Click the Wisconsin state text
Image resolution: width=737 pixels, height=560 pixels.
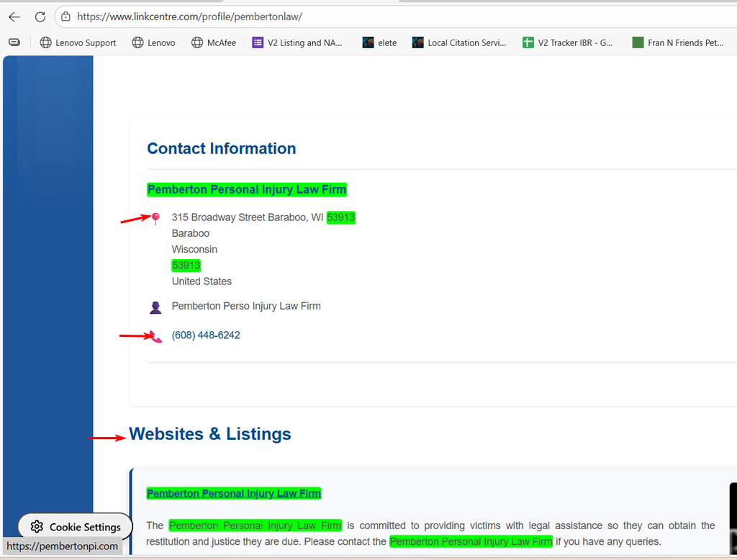coord(194,249)
